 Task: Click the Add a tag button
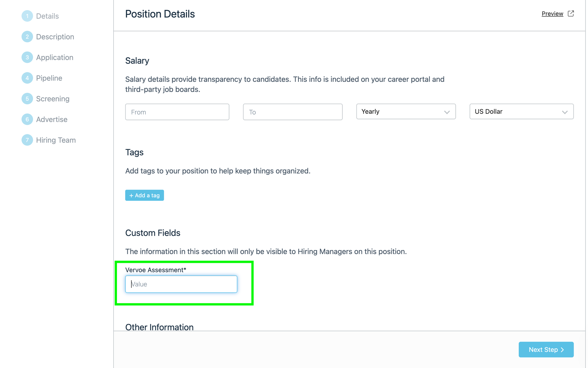pos(145,195)
